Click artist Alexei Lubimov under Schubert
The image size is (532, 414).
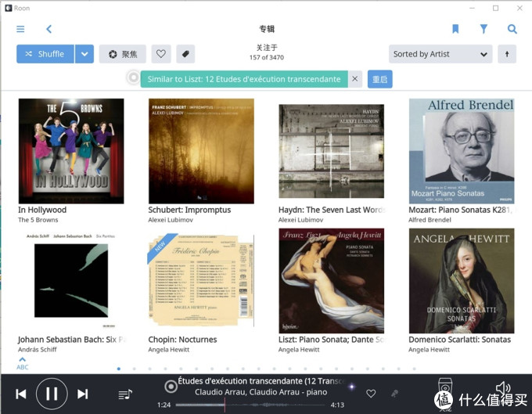[x=171, y=220]
